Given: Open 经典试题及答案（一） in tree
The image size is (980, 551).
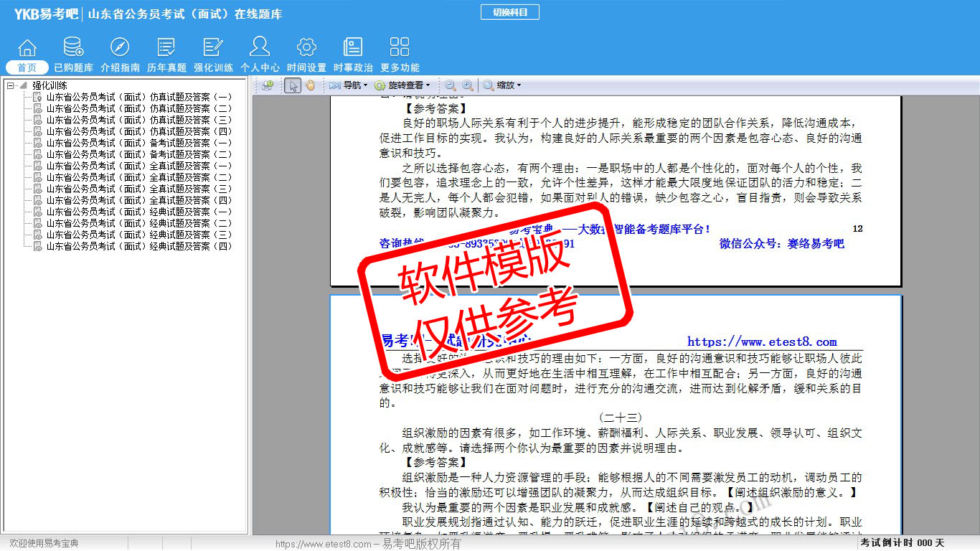Looking at the screenshot, I should click(x=139, y=212).
